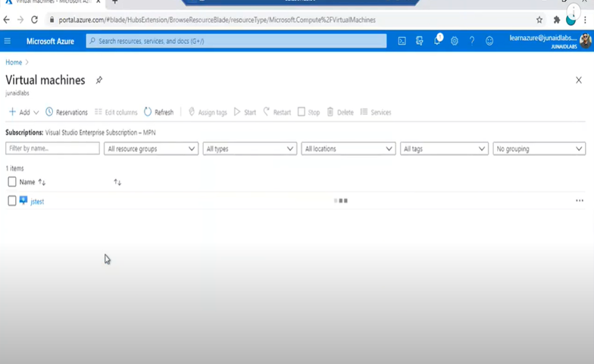
Task: Open the jstest virtual machine link
Action: (x=37, y=201)
